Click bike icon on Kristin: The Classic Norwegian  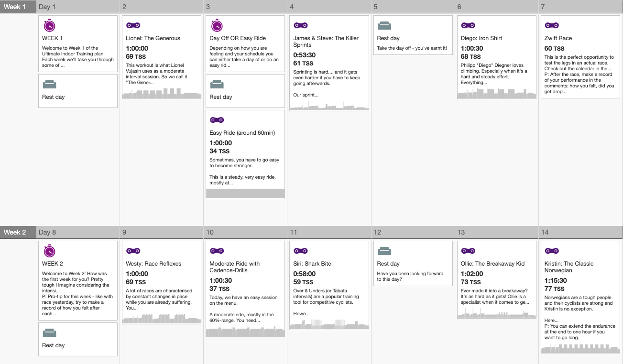point(551,251)
